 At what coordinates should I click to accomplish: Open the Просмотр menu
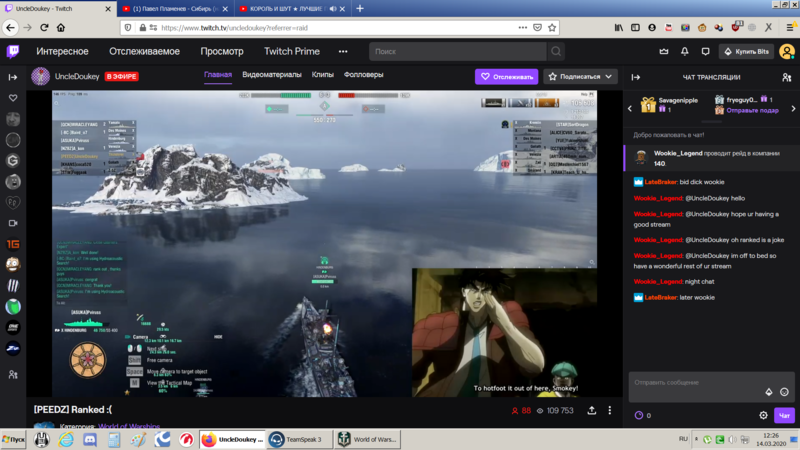pyautogui.click(x=222, y=52)
